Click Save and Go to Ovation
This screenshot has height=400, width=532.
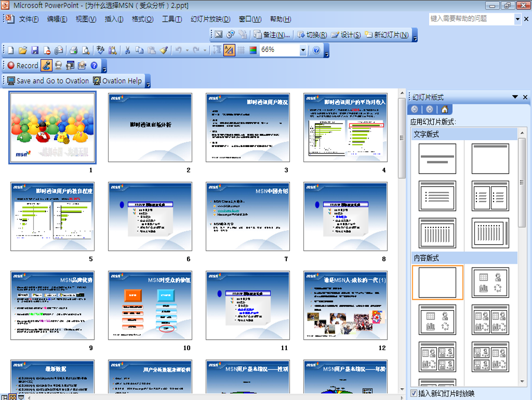(x=48, y=81)
